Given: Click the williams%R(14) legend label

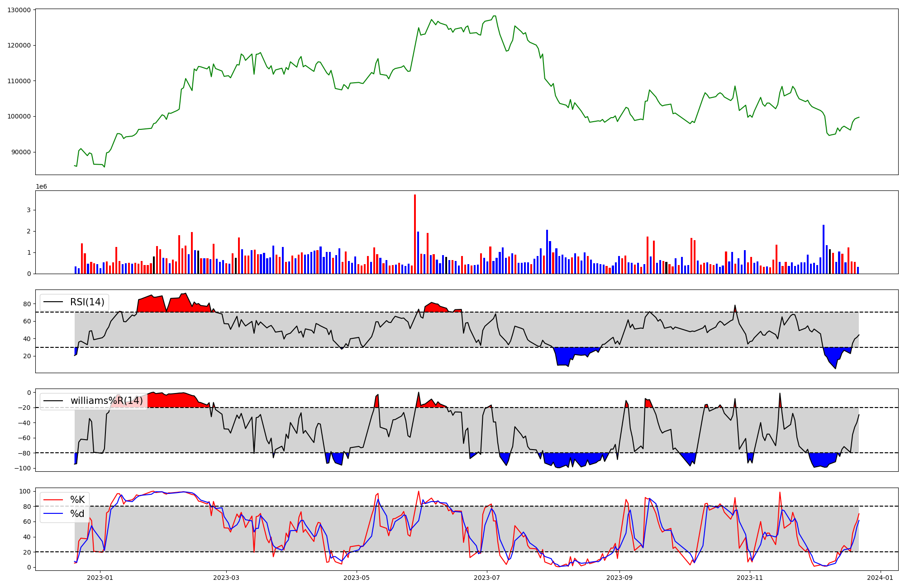Looking at the screenshot, I should (x=106, y=401).
